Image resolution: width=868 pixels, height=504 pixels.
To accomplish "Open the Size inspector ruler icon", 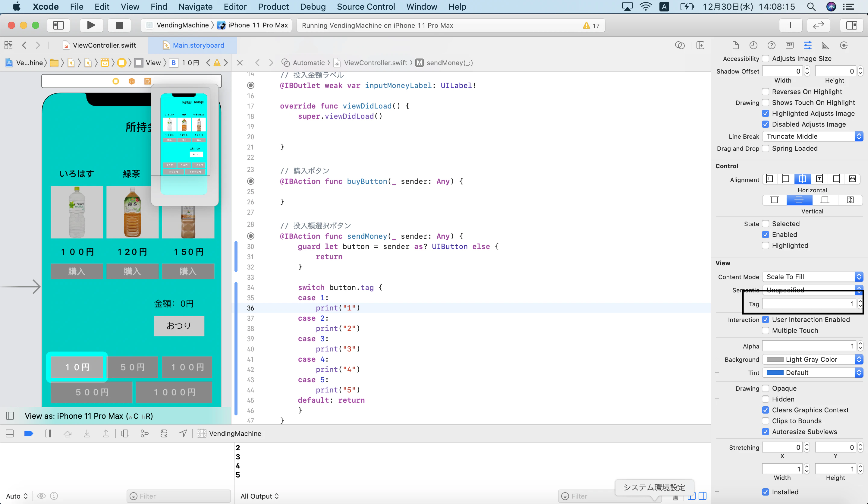I will [x=826, y=45].
